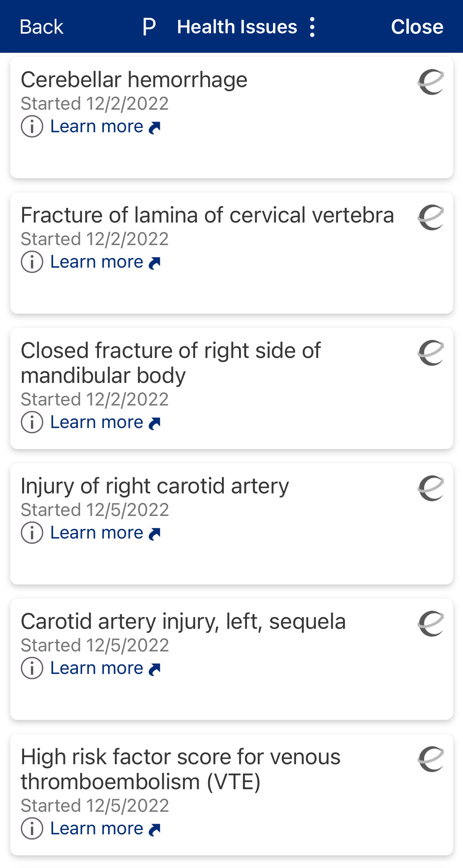Select the Injury of right carotid artery card
Viewport: 463px width, 868px height.
click(231, 524)
